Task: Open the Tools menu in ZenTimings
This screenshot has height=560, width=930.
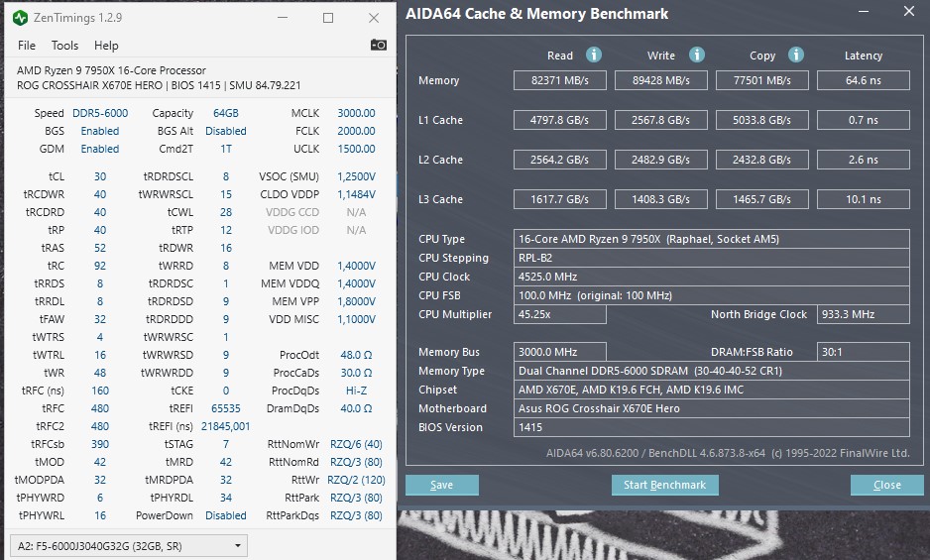Action: 64,46
